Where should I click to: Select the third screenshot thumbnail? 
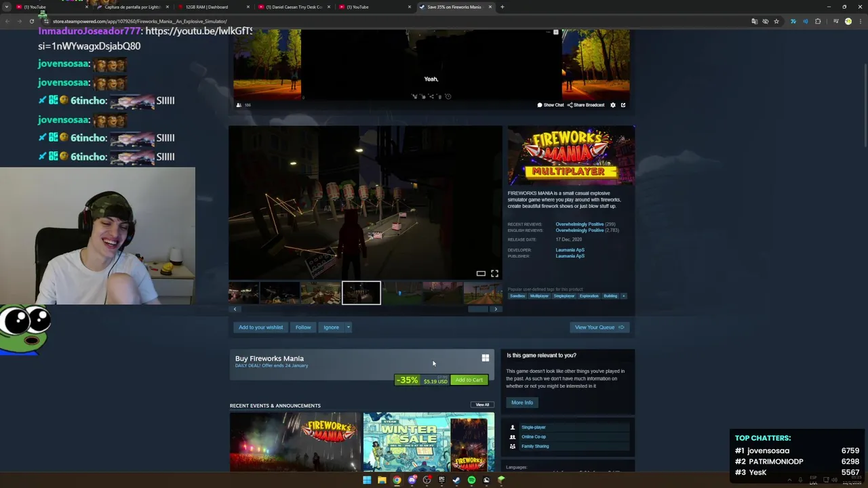pyautogui.click(x=321, y=293)
